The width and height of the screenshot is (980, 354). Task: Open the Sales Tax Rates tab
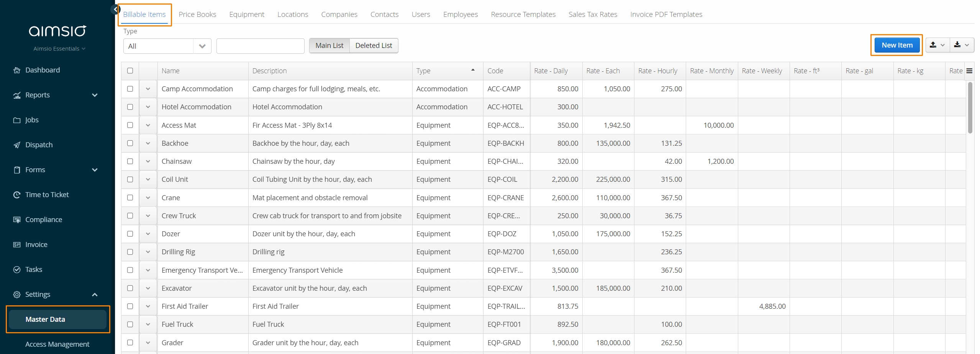tap(593, 15)
